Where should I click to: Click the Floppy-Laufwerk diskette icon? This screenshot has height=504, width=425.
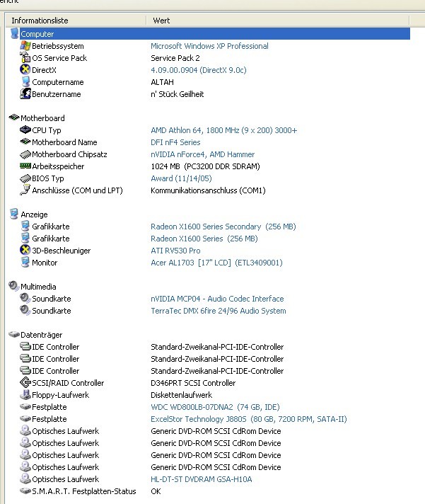point(25,394)
